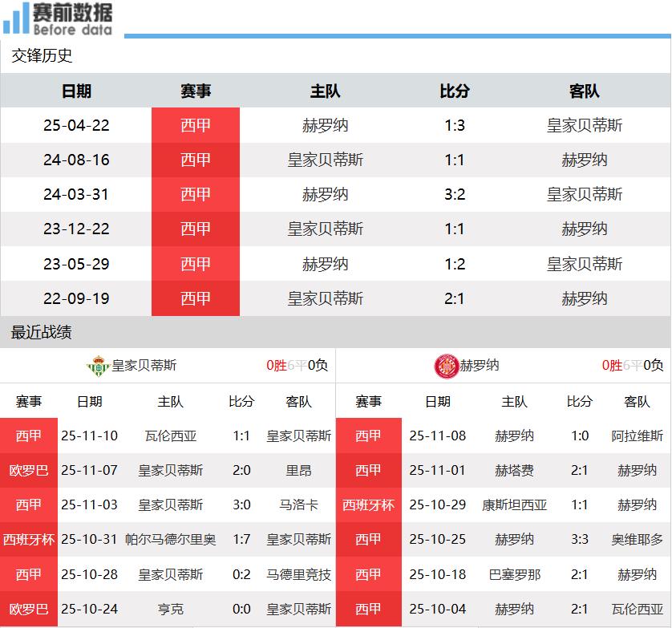Select the date 25-10-04

pos(438,609)
